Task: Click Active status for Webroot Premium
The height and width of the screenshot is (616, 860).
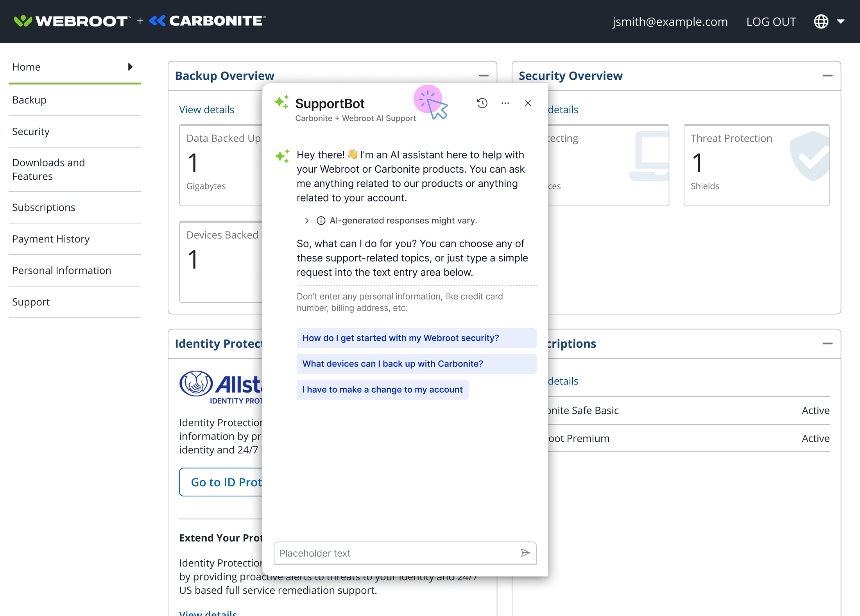Action: (815, 438)
